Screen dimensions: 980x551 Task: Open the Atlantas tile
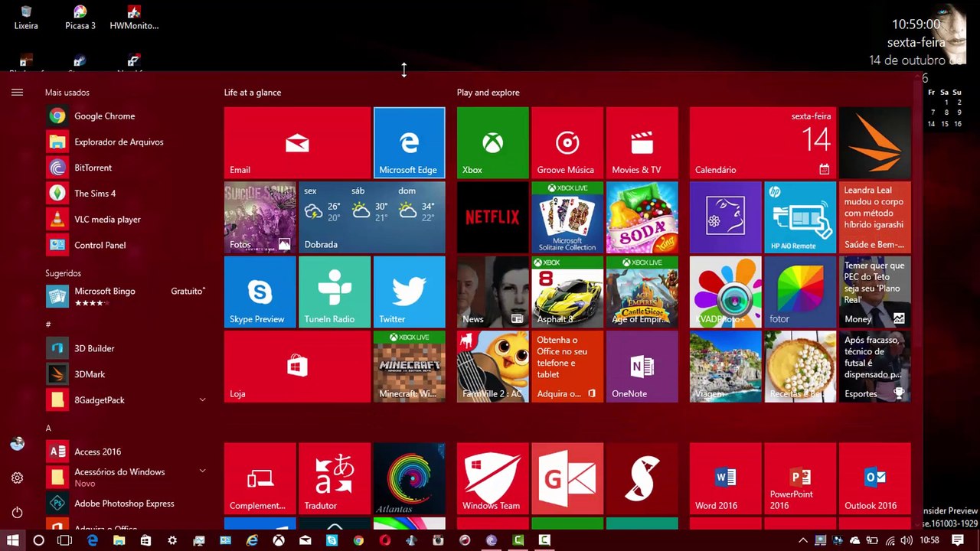(x=410, y=478)
